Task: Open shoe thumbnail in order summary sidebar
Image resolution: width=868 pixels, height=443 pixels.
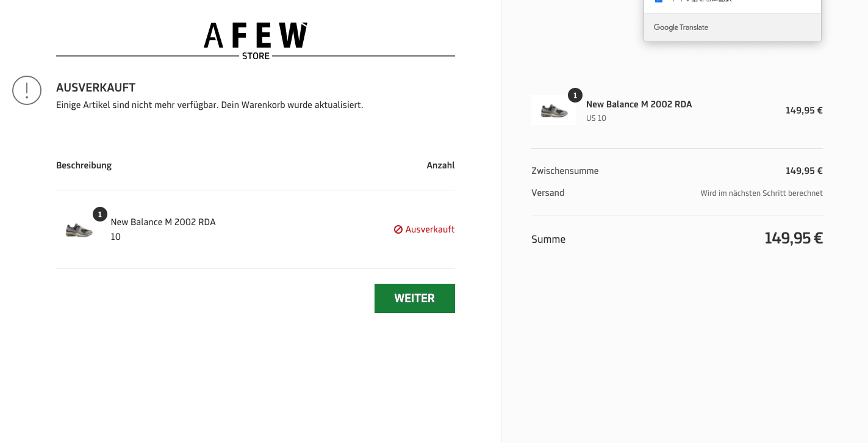Action: pos(554,111)
